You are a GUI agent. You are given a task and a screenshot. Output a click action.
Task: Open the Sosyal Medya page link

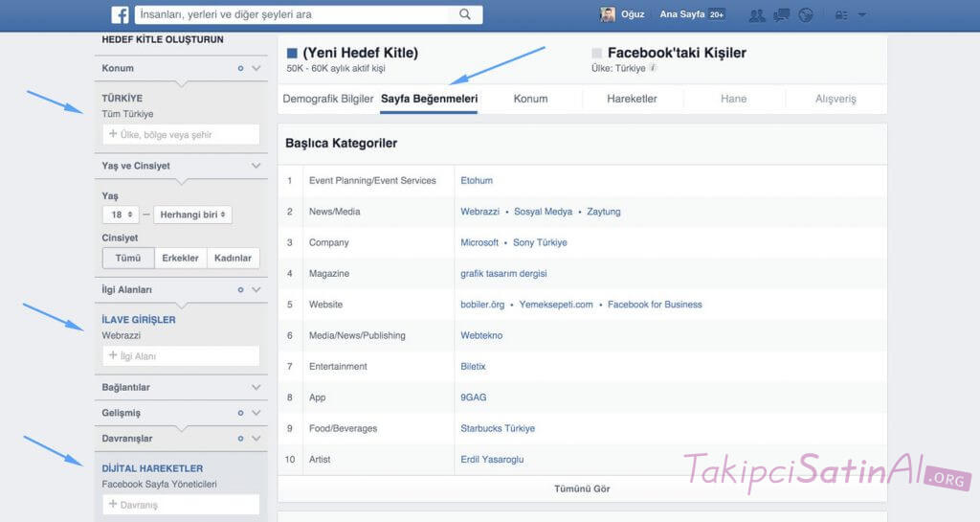(544, 212)
